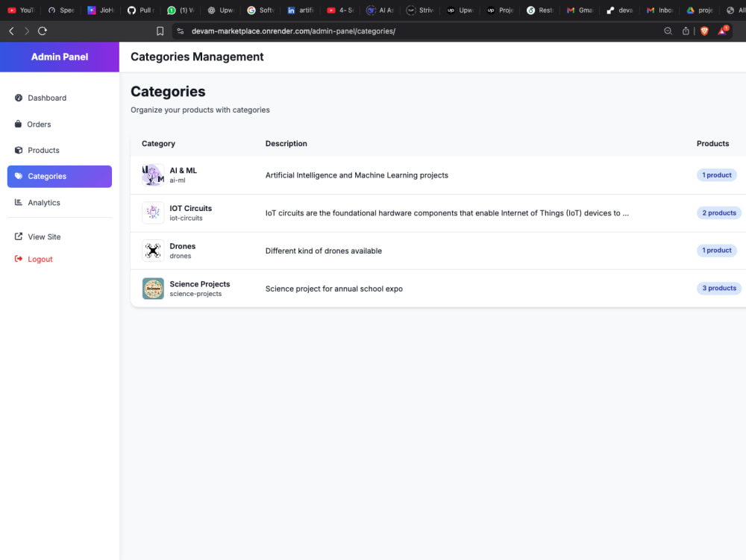
Task: Click the Description column header
Action: pyautogui.click(x=286, y=144)
